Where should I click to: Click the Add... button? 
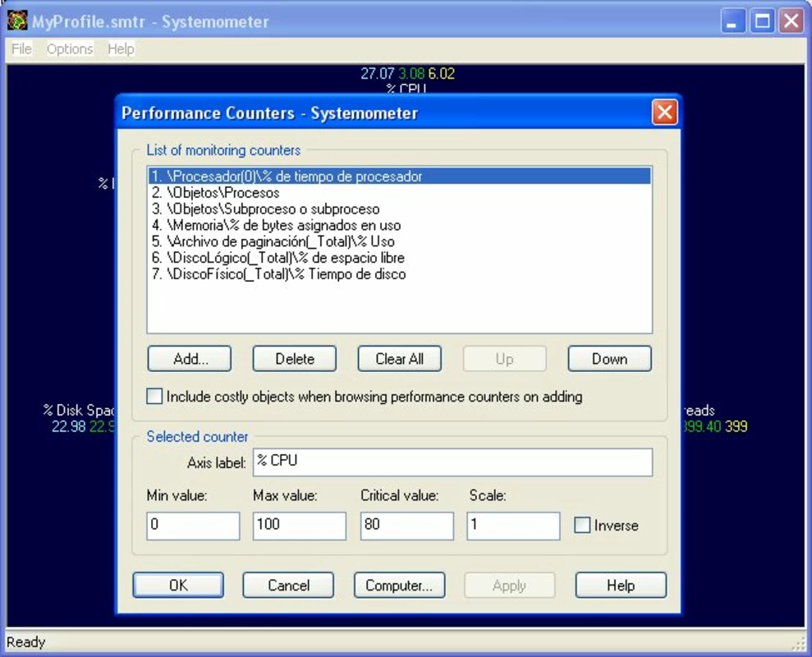(190, 359)
